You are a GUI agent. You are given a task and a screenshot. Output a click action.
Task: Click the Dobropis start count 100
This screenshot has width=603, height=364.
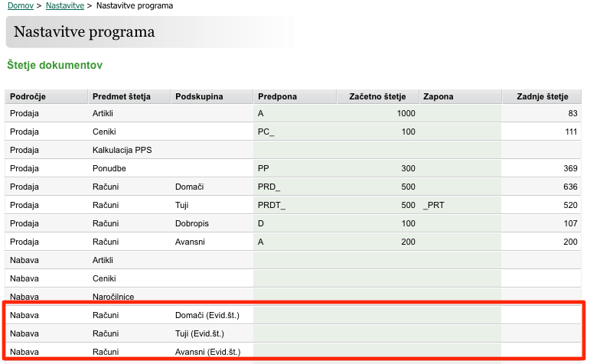coord(377,223)
